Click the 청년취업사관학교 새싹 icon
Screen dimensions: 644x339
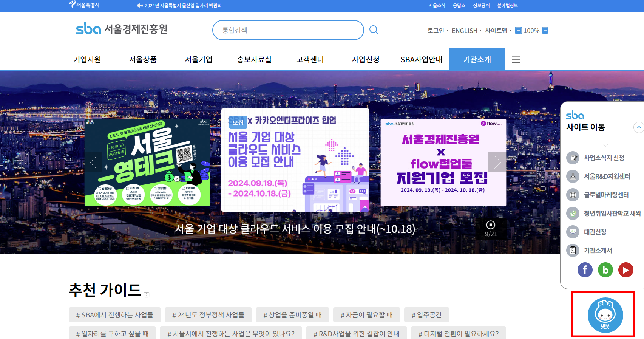[573, 213]
